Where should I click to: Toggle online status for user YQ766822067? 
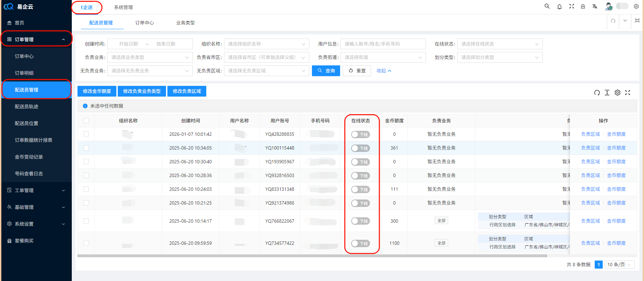click(360, 221)
